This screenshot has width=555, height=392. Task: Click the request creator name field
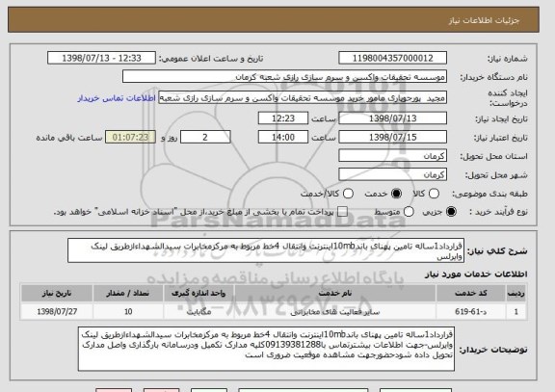point(303,97)
